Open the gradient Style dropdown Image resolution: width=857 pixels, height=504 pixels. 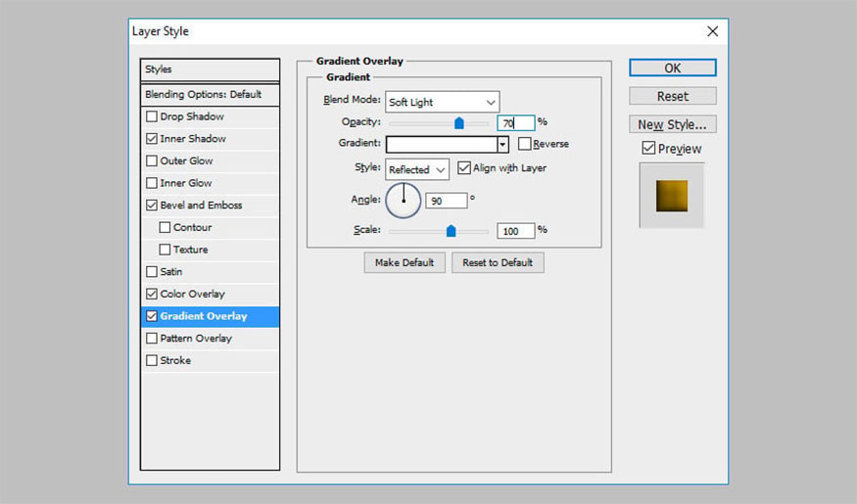(x=417, y=169)
